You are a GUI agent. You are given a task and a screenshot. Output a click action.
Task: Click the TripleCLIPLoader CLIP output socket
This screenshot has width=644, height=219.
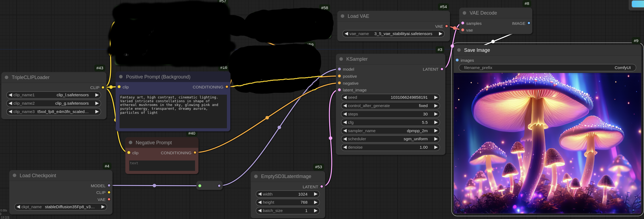point(103,87)
